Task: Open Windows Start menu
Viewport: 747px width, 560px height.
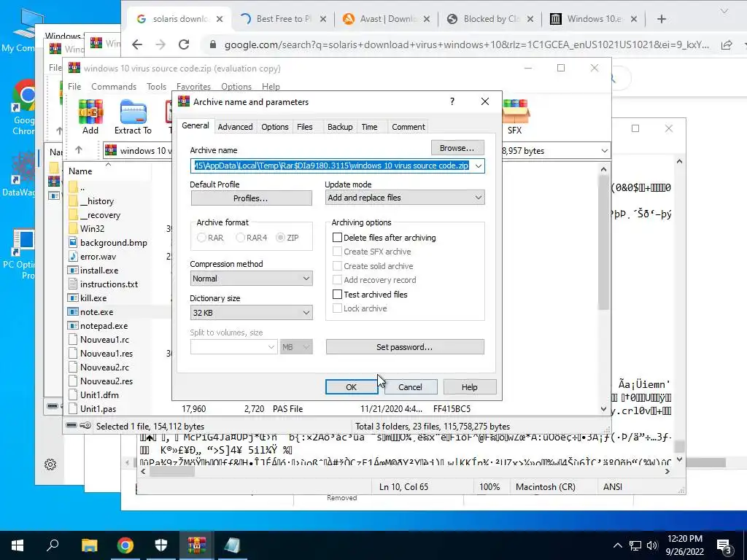Action: 18,545
